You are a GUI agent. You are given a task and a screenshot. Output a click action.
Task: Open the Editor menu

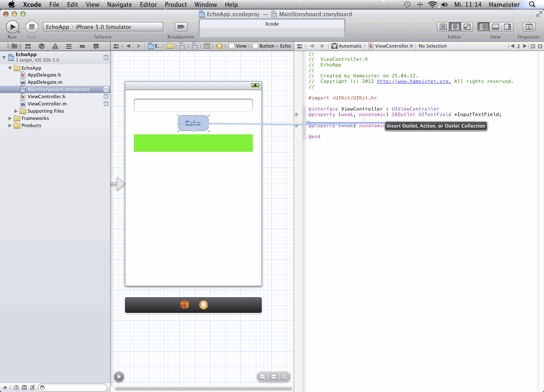coord(148,5)
